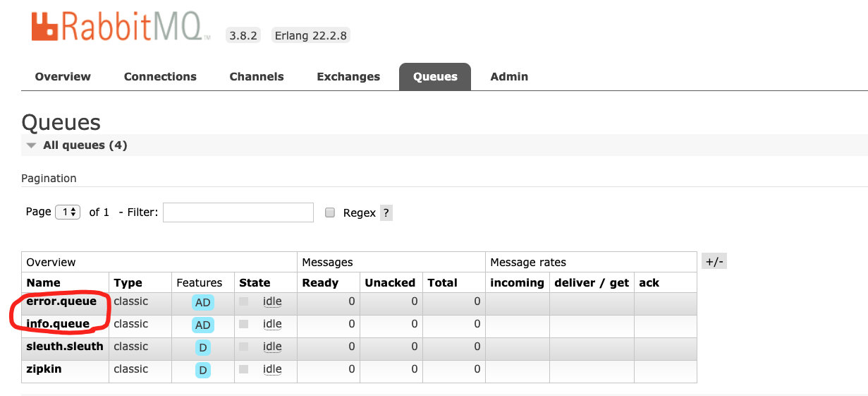The image size is (868, 396).
Task: Open the zipkin queue link
Action: (44, 369)
